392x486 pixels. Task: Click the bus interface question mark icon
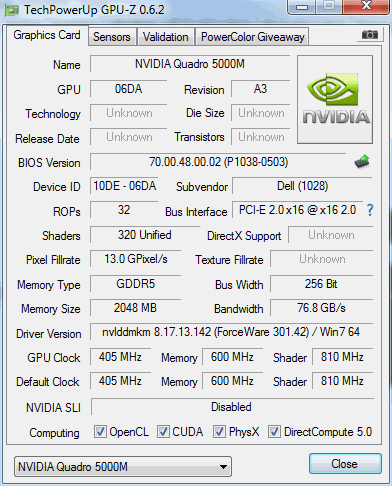[370, 210]
